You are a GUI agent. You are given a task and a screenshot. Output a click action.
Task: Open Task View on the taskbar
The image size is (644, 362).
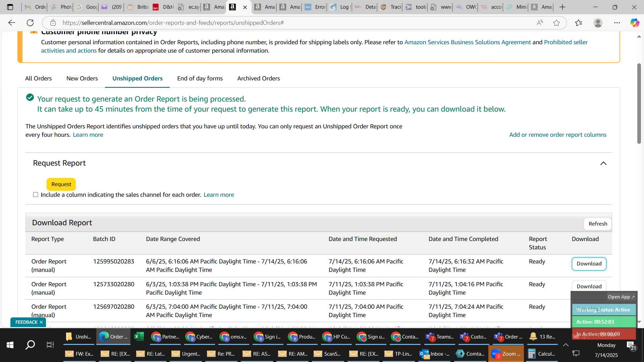(50, 345)
